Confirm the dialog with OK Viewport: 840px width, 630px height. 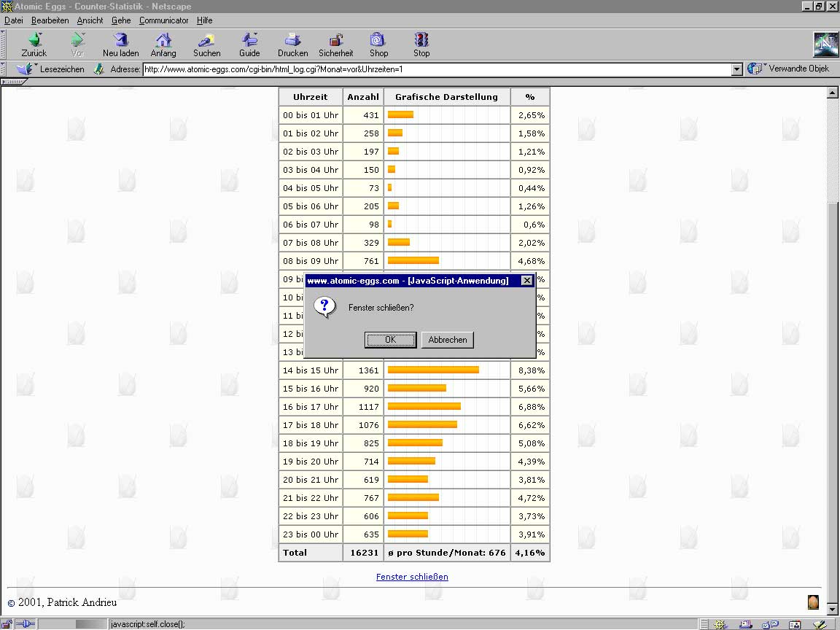coord(390,340)
